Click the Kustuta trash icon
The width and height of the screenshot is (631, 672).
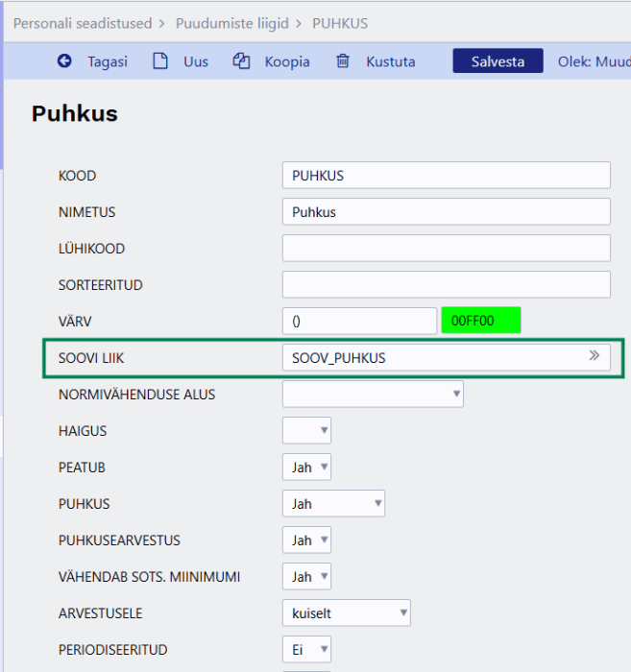point(343,61)
